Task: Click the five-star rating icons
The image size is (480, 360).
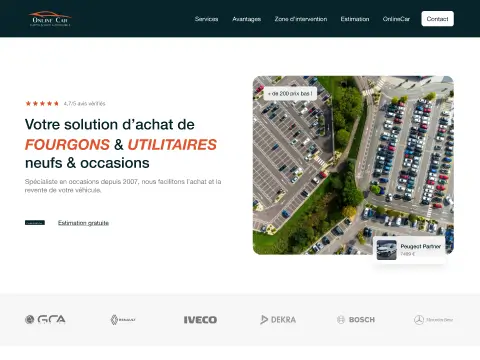Action: 42,103
